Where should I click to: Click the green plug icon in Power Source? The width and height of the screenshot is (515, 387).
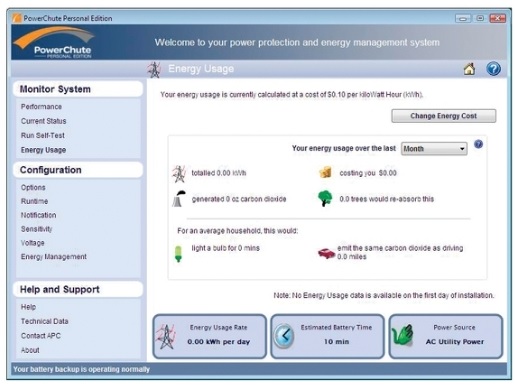point(402,335)
